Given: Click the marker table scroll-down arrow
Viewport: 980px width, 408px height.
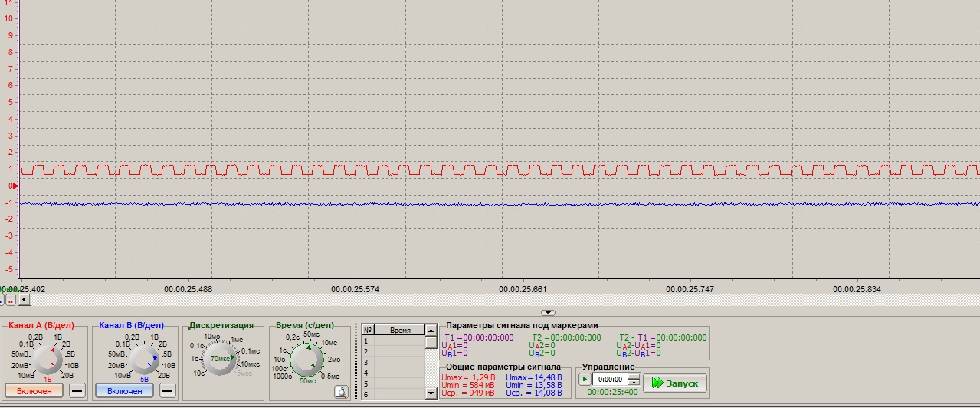Looking at the screenshot, I should [431, 393].
